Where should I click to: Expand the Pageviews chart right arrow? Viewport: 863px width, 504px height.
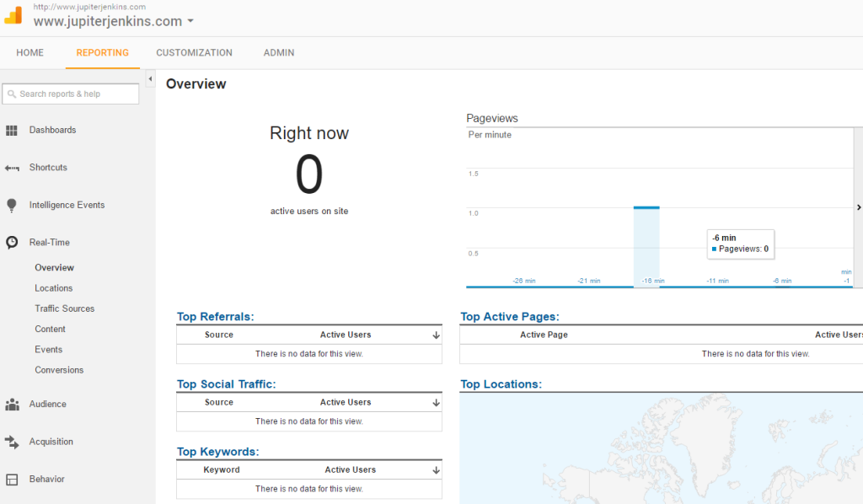pyautogui.click(x=859, y=207)
